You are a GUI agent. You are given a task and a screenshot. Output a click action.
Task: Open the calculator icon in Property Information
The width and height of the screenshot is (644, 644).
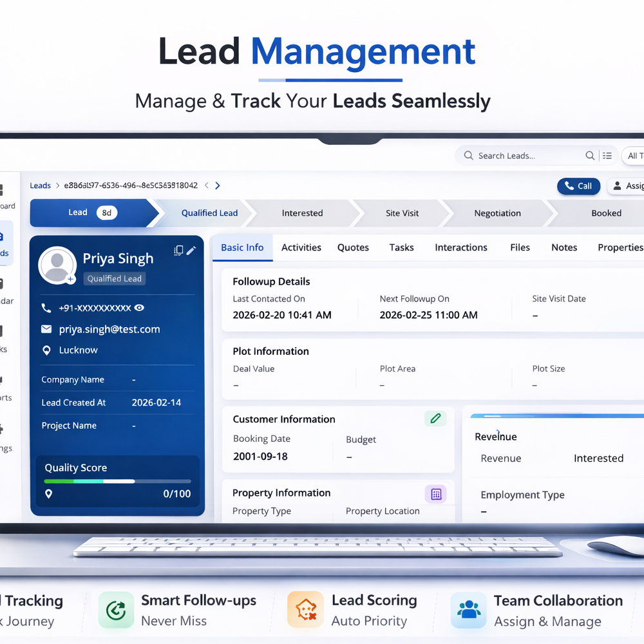[x=437, y=494]
